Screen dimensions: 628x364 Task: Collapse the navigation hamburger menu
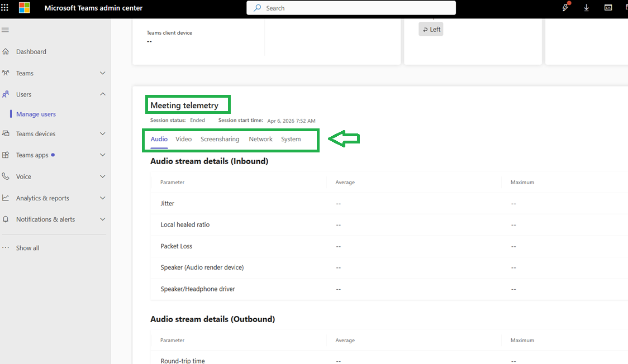[x=5, y=30]
